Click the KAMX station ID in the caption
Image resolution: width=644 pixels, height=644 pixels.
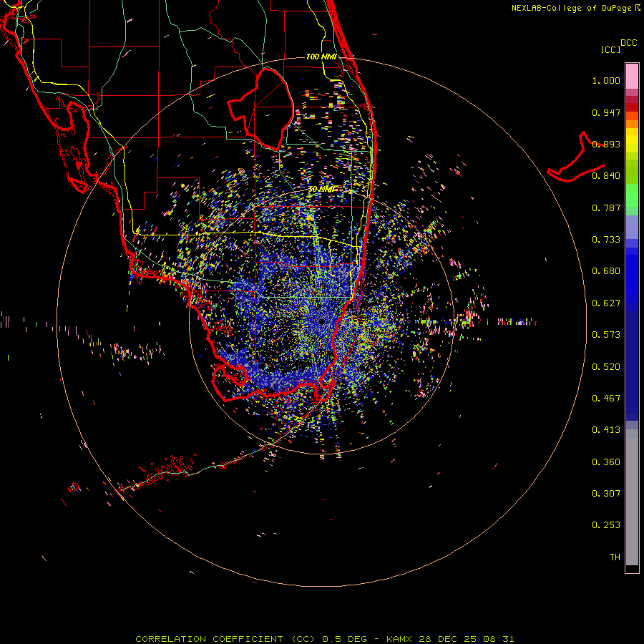tap(399, 639)
